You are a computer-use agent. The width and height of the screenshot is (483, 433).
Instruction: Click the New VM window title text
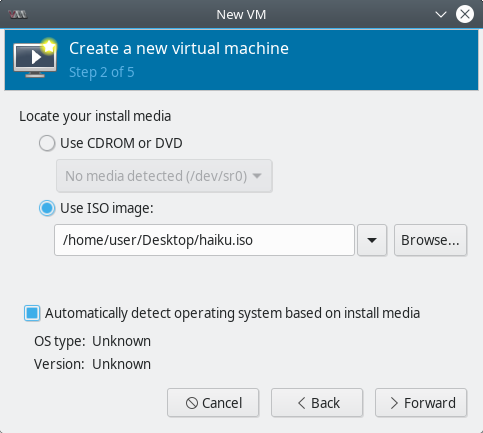(x=241, y=15)
